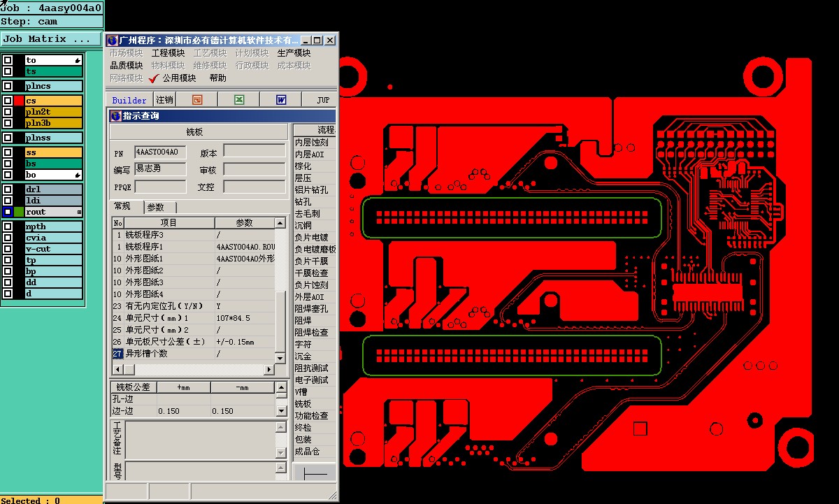Click scroll-up arrow of 铣板公差 table
Image resolution: width=839 pixels, height=504 pixels.
pyautogui.click(x=282, y=387)
